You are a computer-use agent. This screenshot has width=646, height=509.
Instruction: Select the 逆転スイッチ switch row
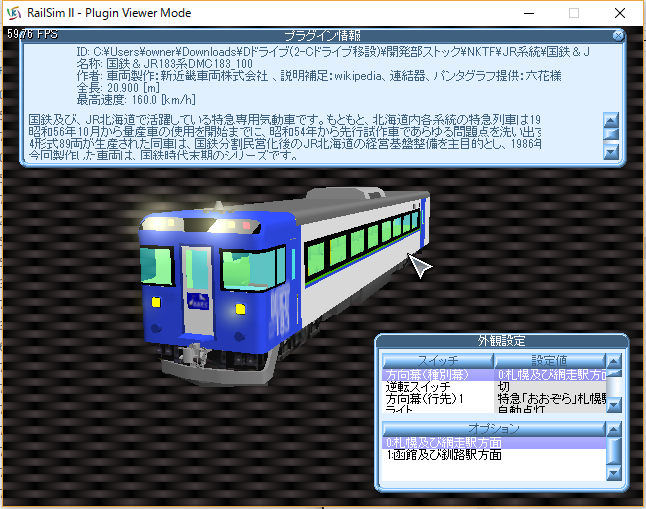[x=438, y=387]
